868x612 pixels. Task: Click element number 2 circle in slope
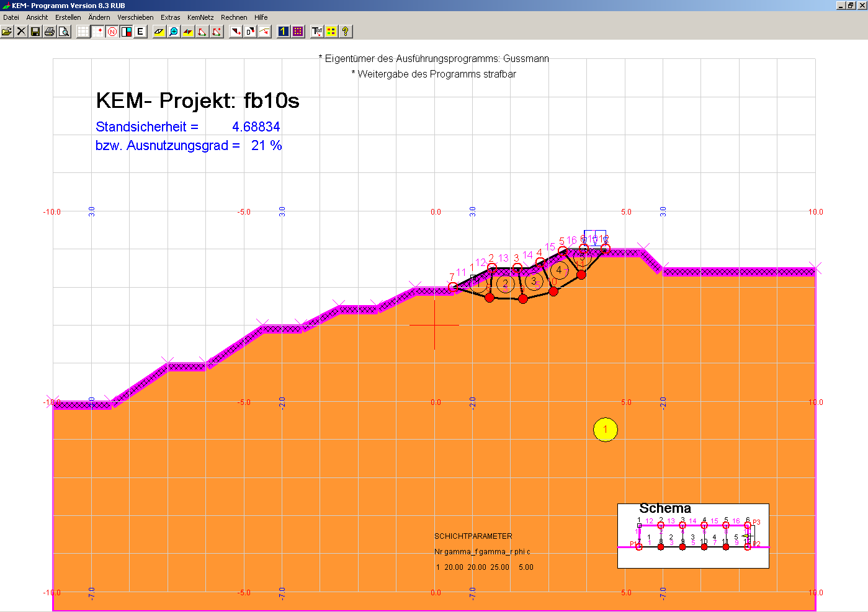pos(505,284)
